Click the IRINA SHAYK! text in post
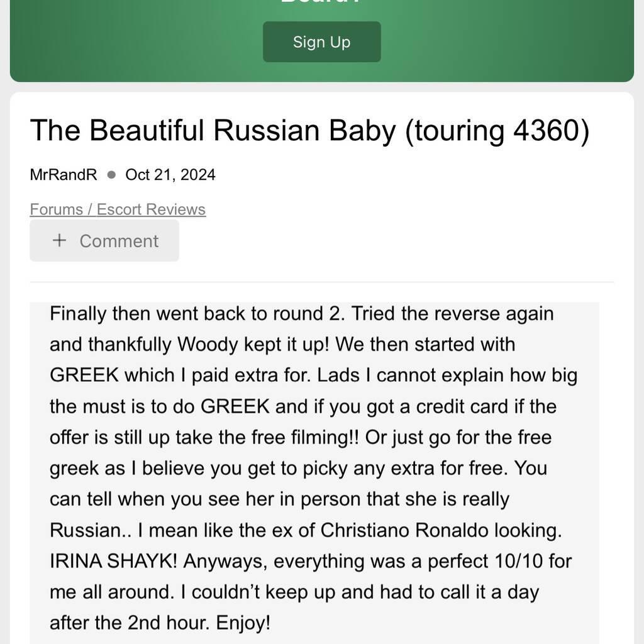644x644 pixels. click(114, 561)
